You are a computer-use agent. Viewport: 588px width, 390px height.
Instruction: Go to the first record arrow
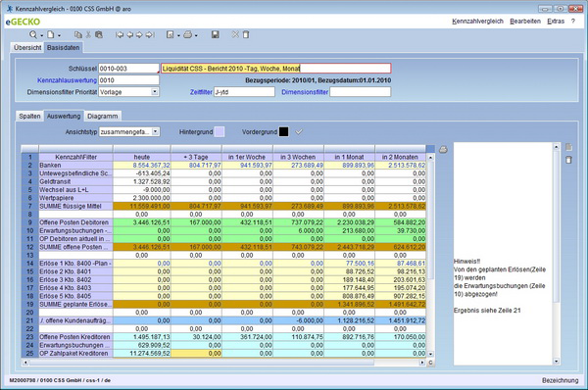pos(120,34)
